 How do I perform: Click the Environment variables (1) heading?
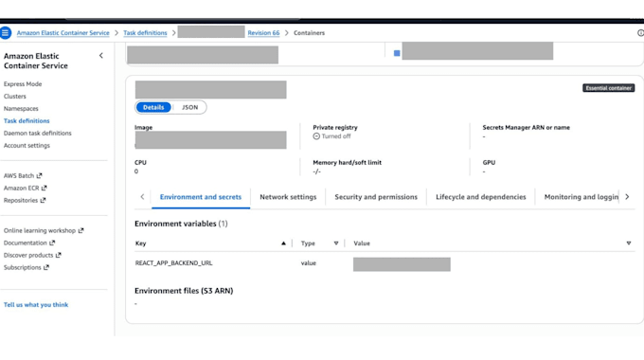tap(181, 224)
